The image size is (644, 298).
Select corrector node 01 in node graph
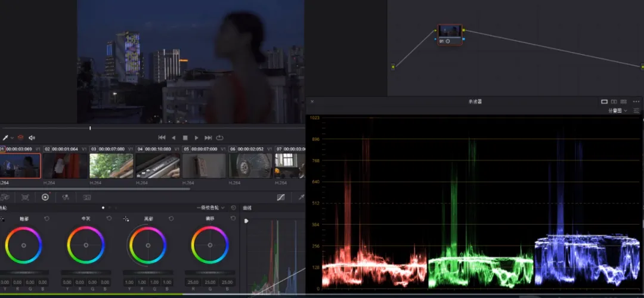[450, 33]
